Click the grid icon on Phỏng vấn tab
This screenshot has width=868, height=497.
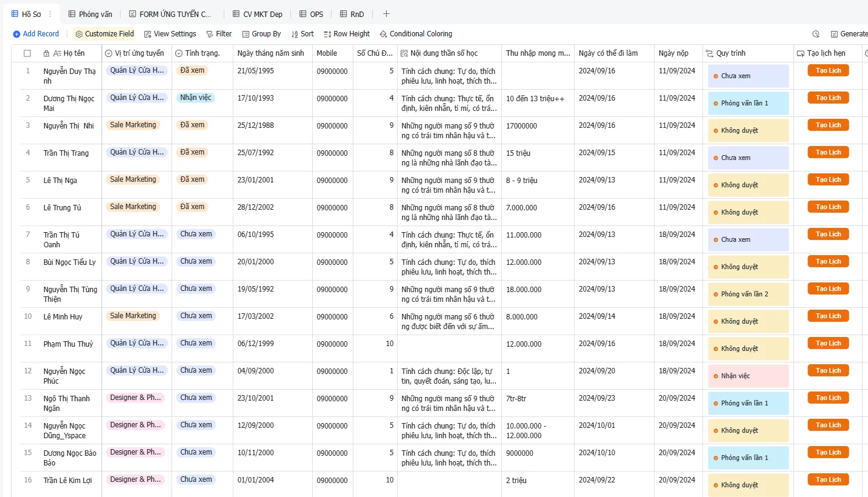click(72, 14)
